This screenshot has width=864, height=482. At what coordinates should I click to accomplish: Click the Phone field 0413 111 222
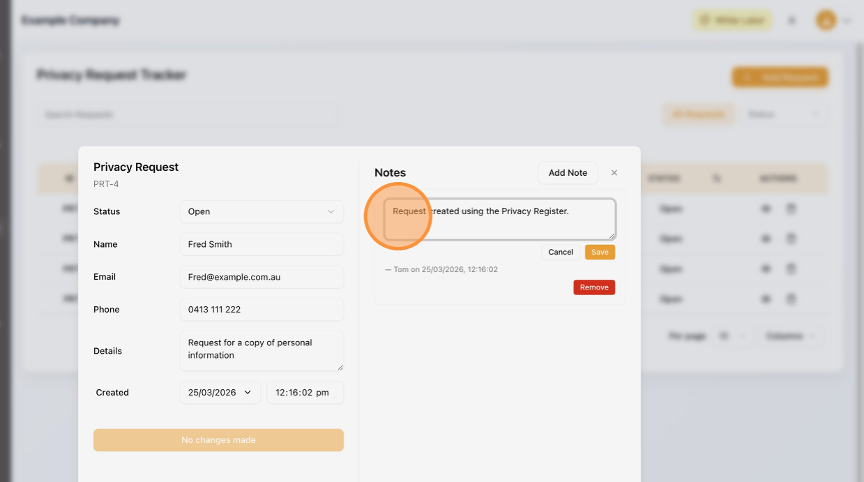[x=261, y=310]
